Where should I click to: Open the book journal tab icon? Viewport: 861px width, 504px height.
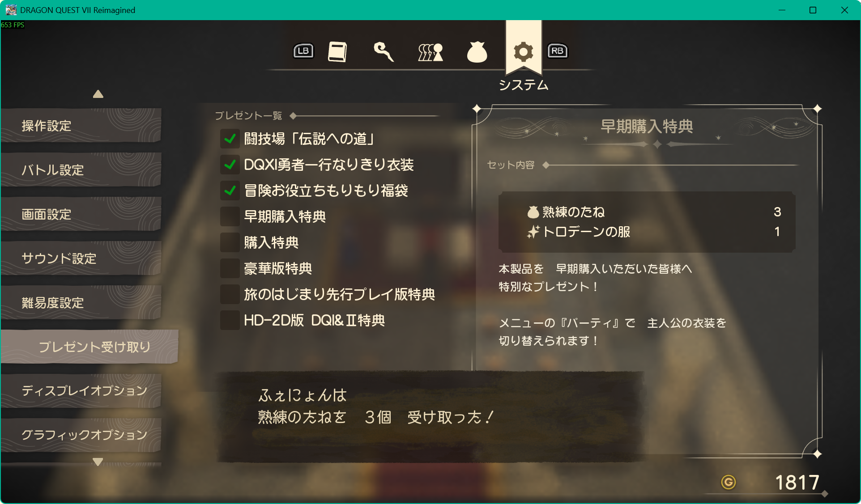coord(337,52)
